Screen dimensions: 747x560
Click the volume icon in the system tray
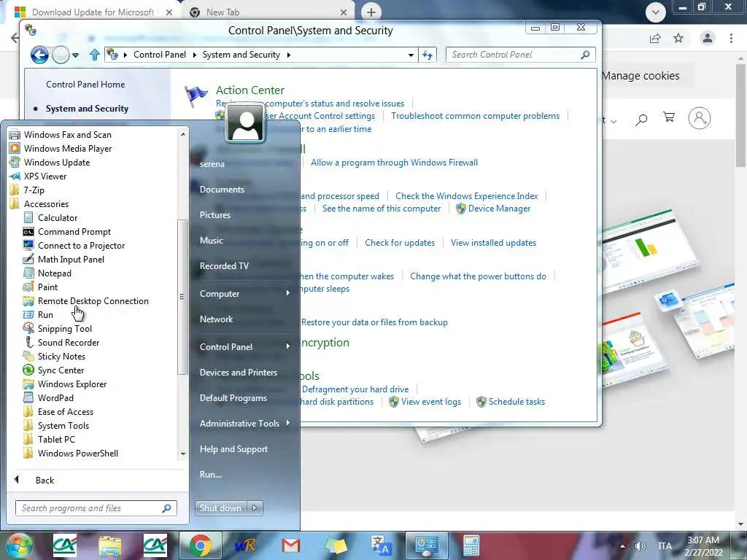click(x=640, y=545)
